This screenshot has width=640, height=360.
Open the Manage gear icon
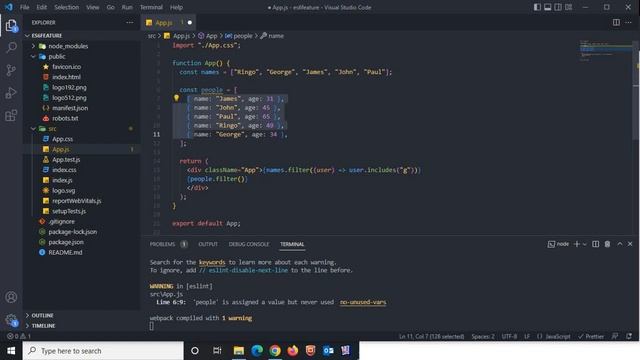pyautogui.click(x=11, y=320)
